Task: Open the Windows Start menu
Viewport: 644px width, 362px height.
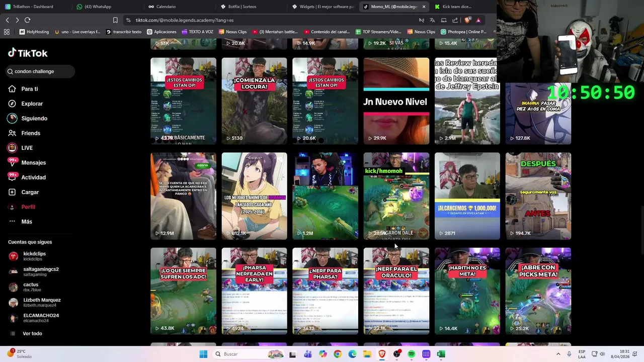Action: click(x=203, y=354)
